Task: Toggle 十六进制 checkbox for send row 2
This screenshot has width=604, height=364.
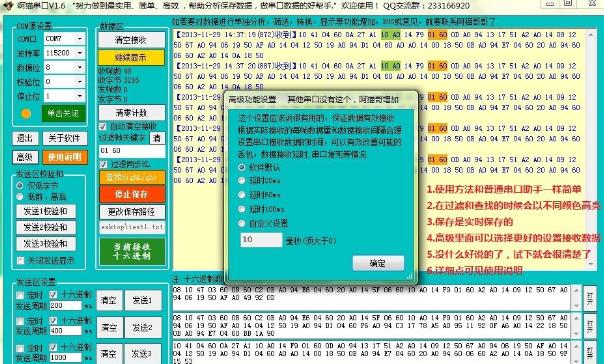Action: click(53, 320)
